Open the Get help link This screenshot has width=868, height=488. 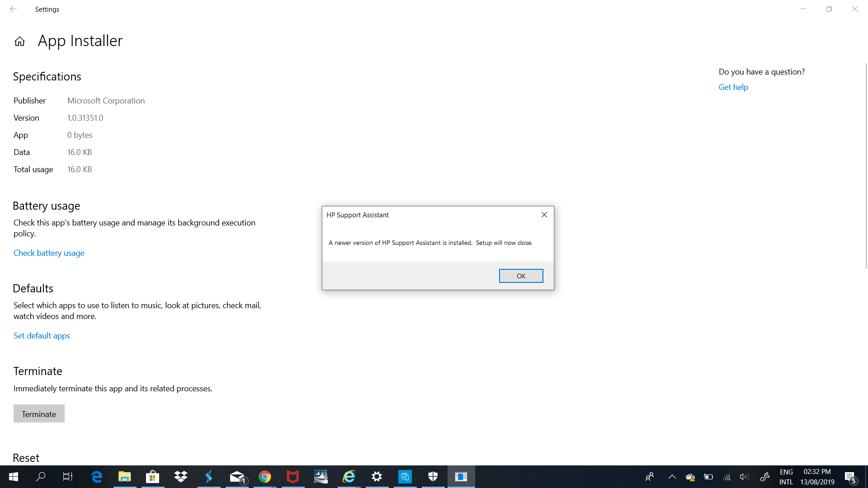[733, 87]
